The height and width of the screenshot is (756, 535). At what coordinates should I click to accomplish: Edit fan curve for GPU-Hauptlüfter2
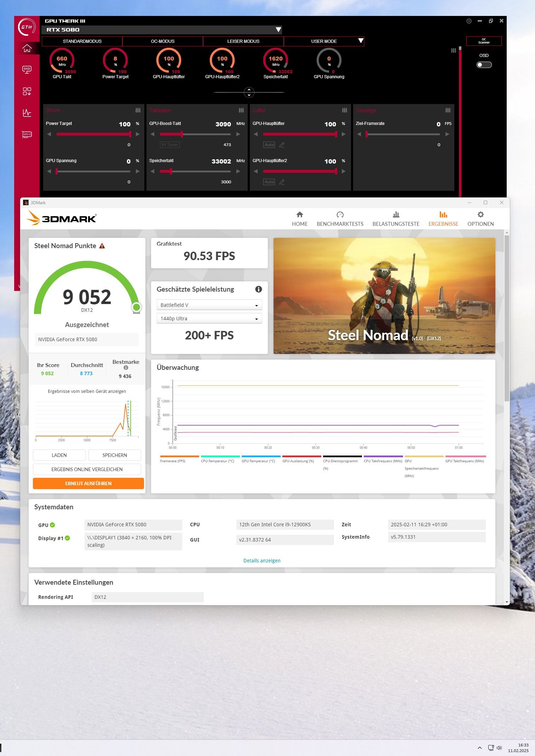click(x=282, y=182)
